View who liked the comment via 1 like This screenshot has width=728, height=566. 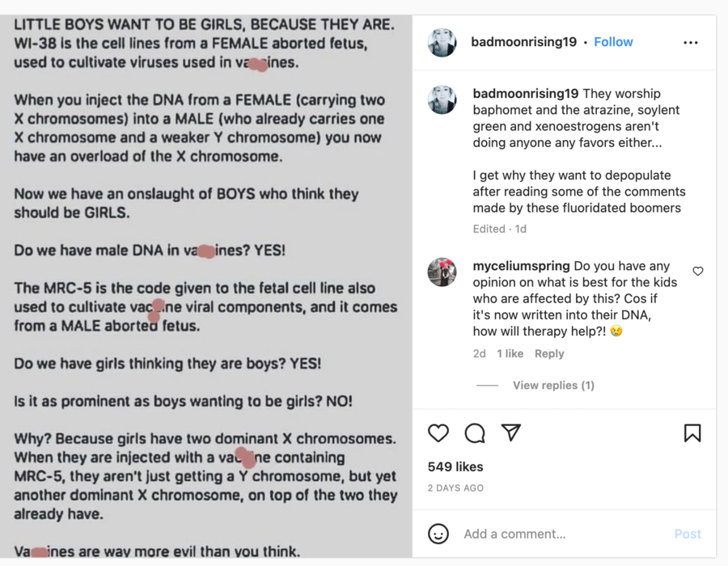(510, 353)
